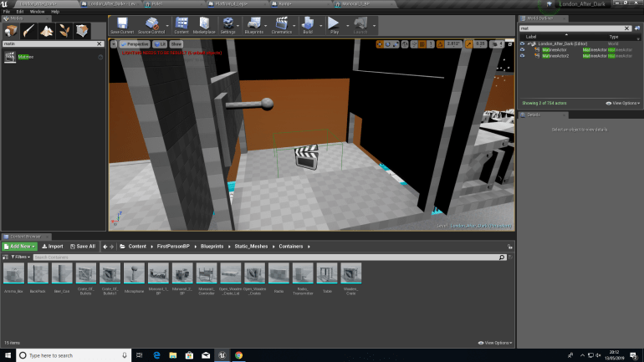Open the viewport options dropdown arrow
The height and width of the screenshot is (362, 644).
coord(114,44)
